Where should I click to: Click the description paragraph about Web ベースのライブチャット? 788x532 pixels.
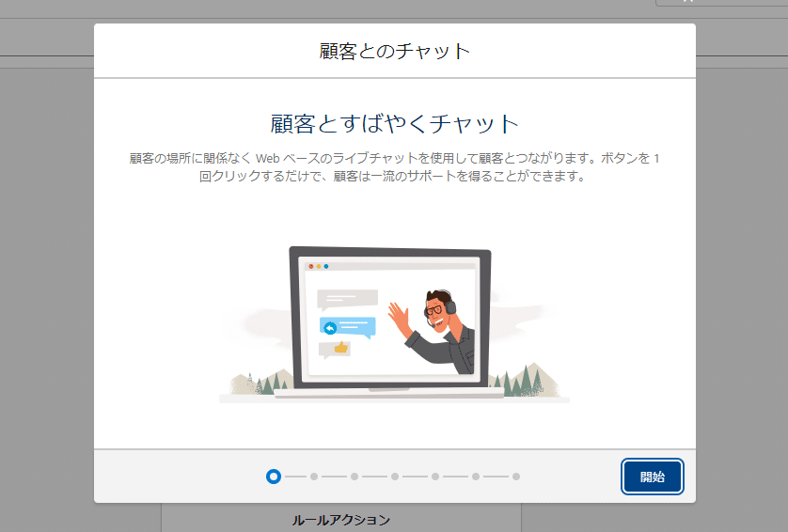395,167
